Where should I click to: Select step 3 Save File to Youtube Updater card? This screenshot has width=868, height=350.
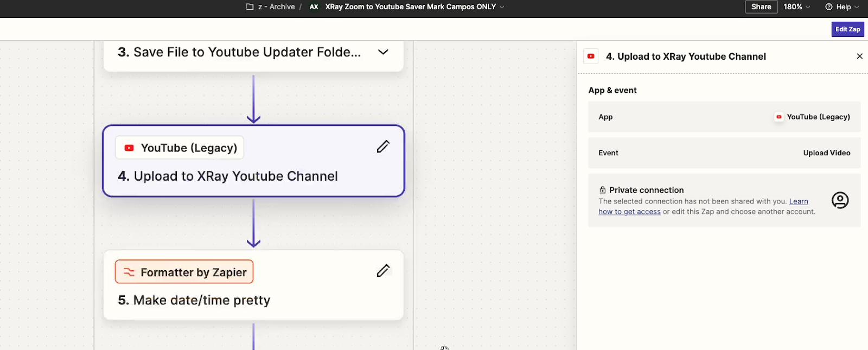(253, 55)
